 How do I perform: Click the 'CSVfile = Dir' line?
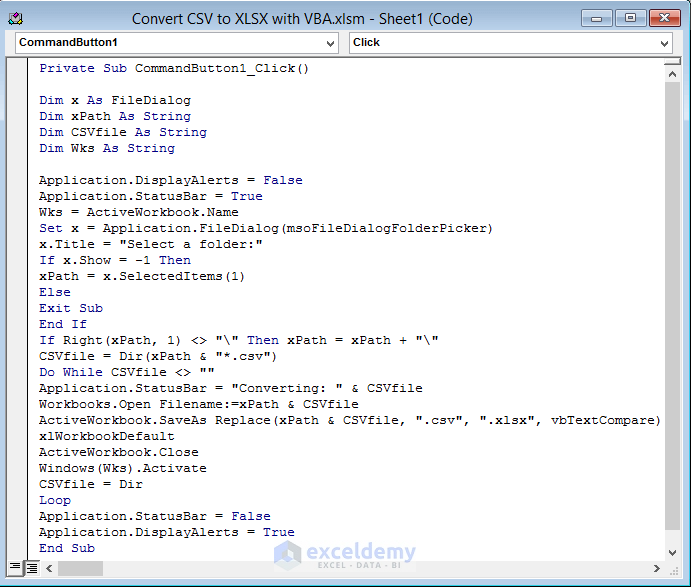coord(91,484)
